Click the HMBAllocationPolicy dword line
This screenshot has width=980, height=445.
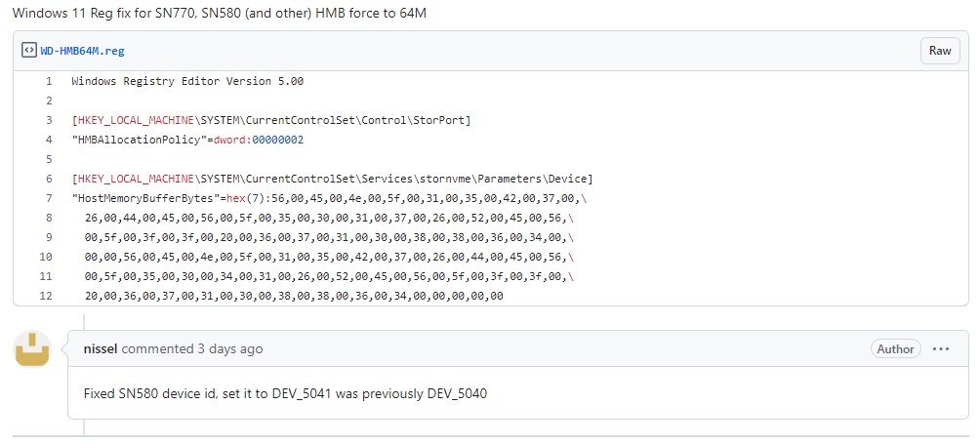[x=187, y=140]
